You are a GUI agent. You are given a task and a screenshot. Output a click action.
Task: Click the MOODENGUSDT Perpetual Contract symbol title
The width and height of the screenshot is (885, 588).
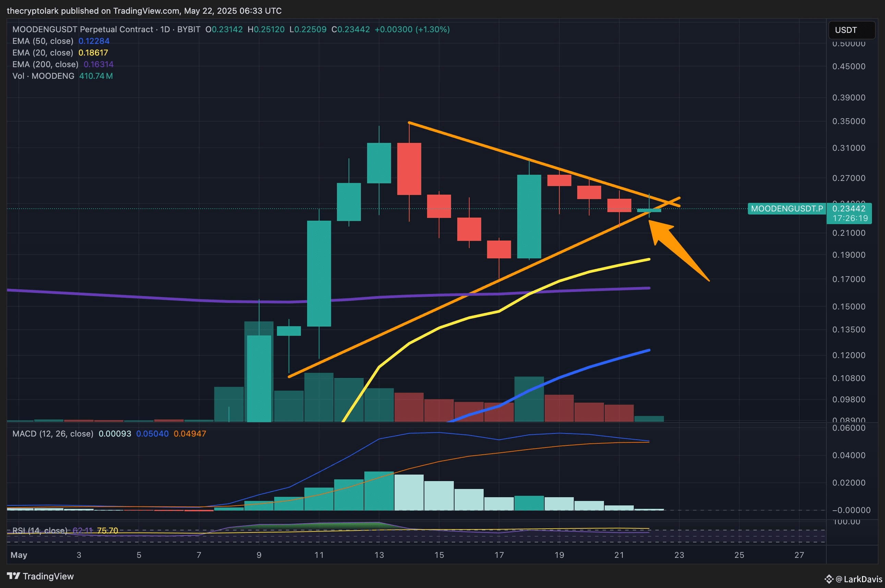click(x=83, y=29)
